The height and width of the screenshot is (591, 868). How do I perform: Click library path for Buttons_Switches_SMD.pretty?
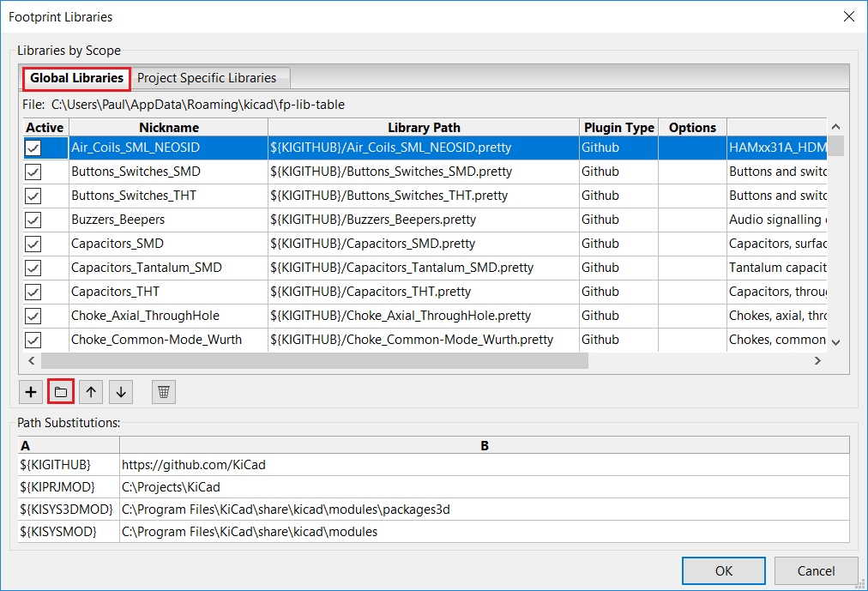point(424,172)
